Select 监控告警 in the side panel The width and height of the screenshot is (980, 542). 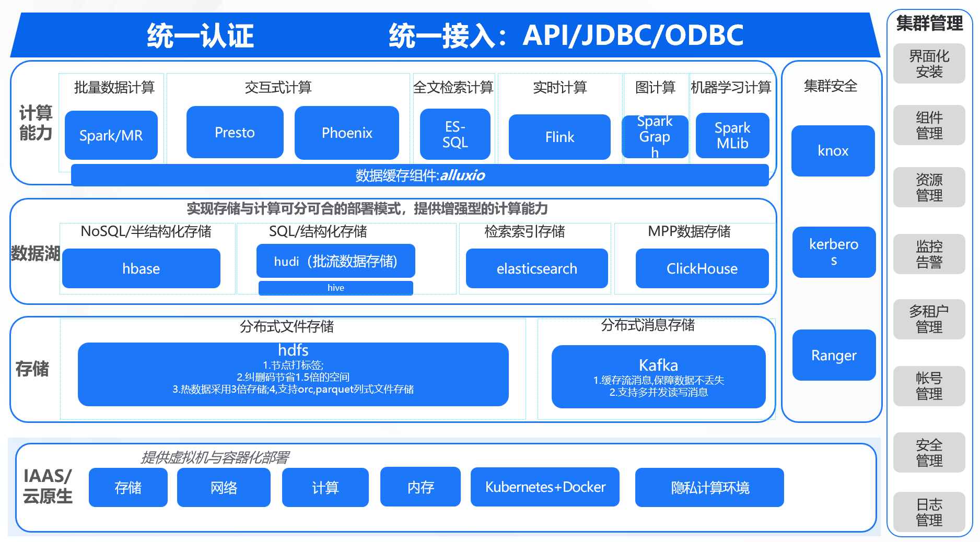coord(929,254)
